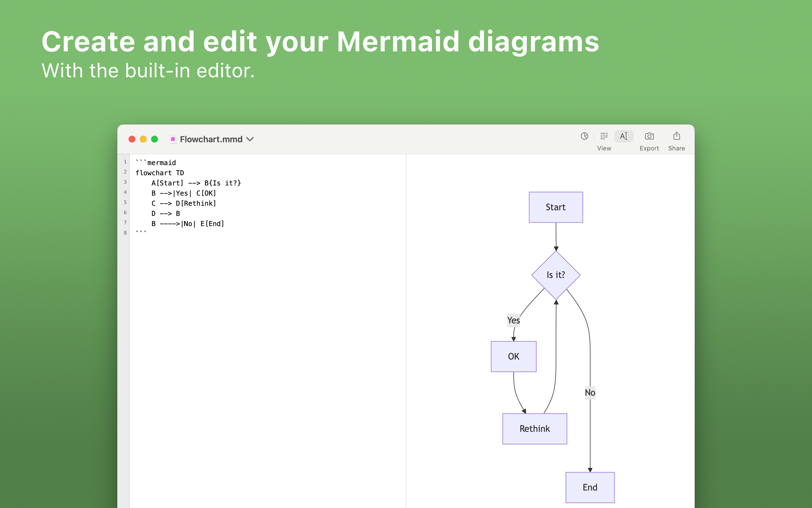
Task: Click the Export camera icon
Action: pyautogui.click(x=649, y=136)
